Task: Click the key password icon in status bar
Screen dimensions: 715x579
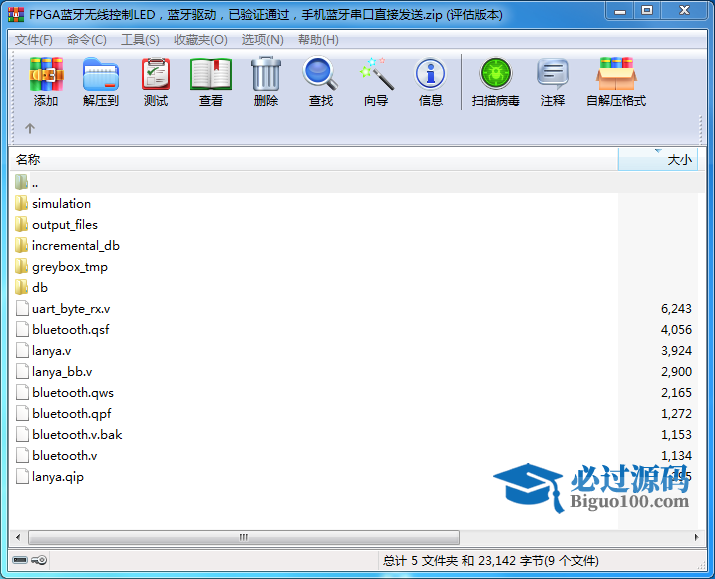Action: click(x=40, y=560)
